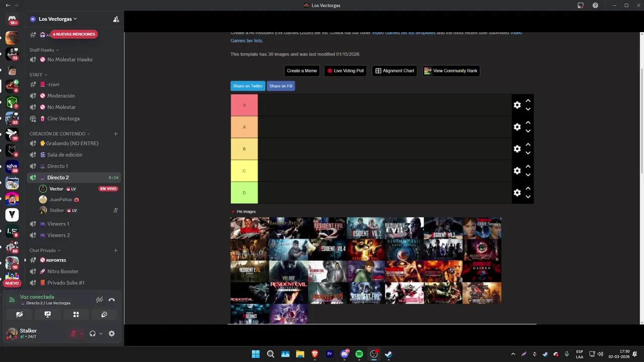Move the C tier row down
Screen dimensions: 644x362
[x=528, y=175]
